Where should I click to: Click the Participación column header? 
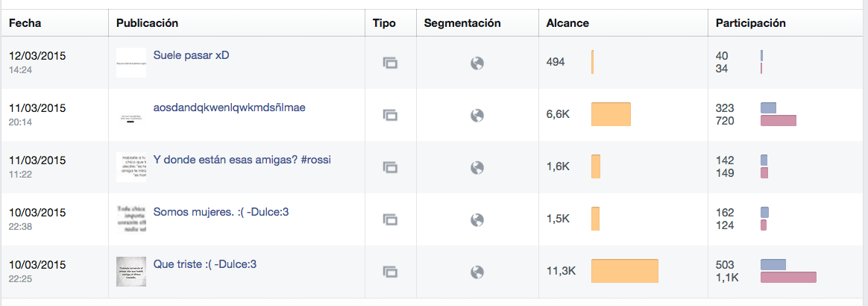pyautogui.click(x=751, y=23)
